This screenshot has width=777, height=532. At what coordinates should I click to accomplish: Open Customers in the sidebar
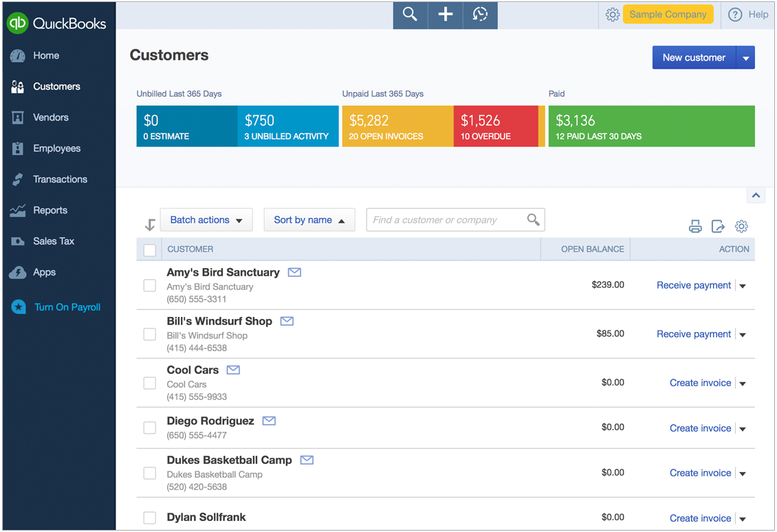tap(56, 87)
